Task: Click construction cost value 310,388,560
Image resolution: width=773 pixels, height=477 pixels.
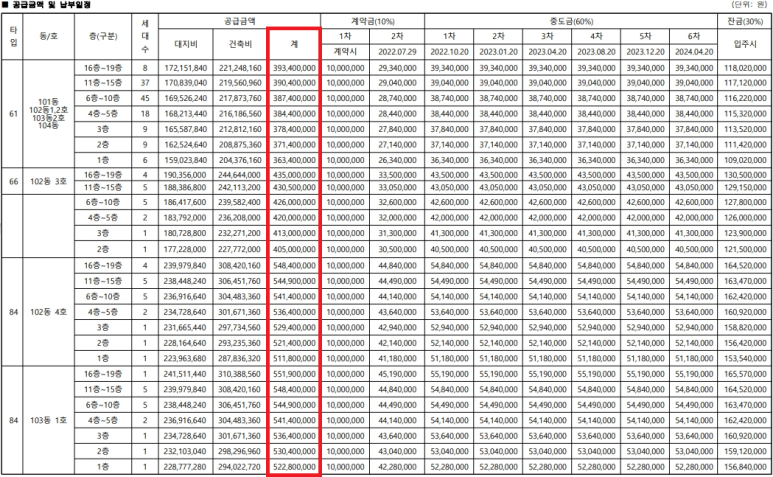Action: (240, 374)
